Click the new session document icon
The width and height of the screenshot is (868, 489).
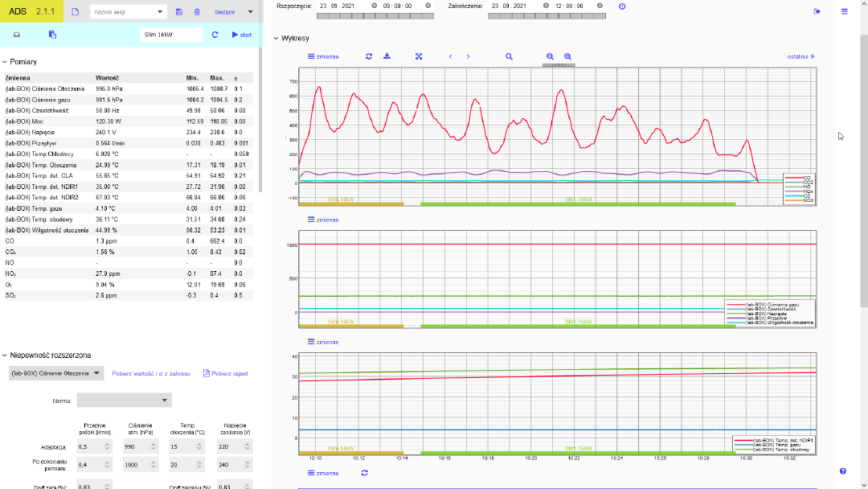[x=75, y=12]
